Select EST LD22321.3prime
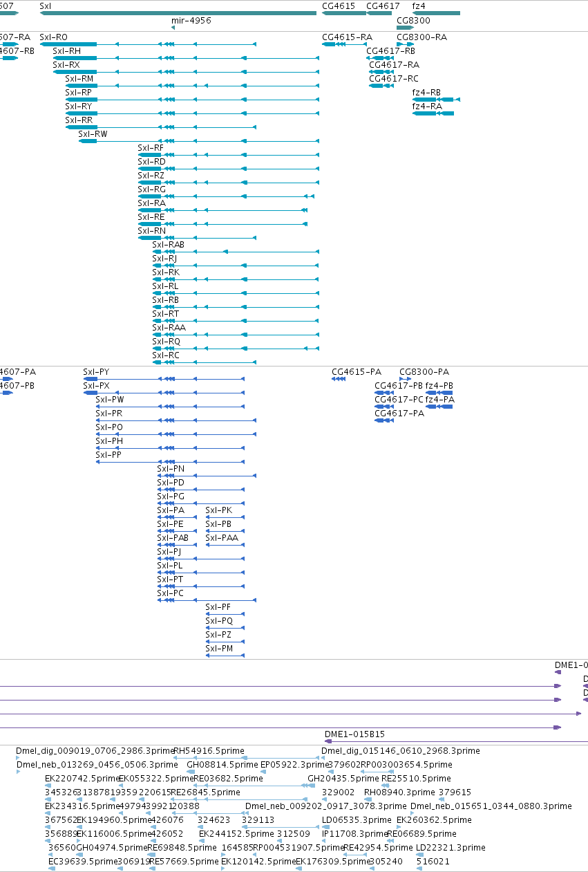 pyautogui.click(x=451, y=848)
